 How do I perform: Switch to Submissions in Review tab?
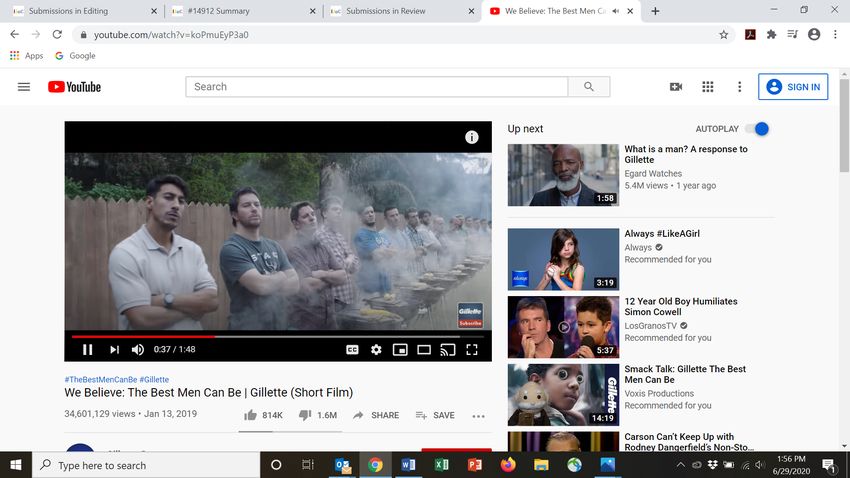click(401, 11)
